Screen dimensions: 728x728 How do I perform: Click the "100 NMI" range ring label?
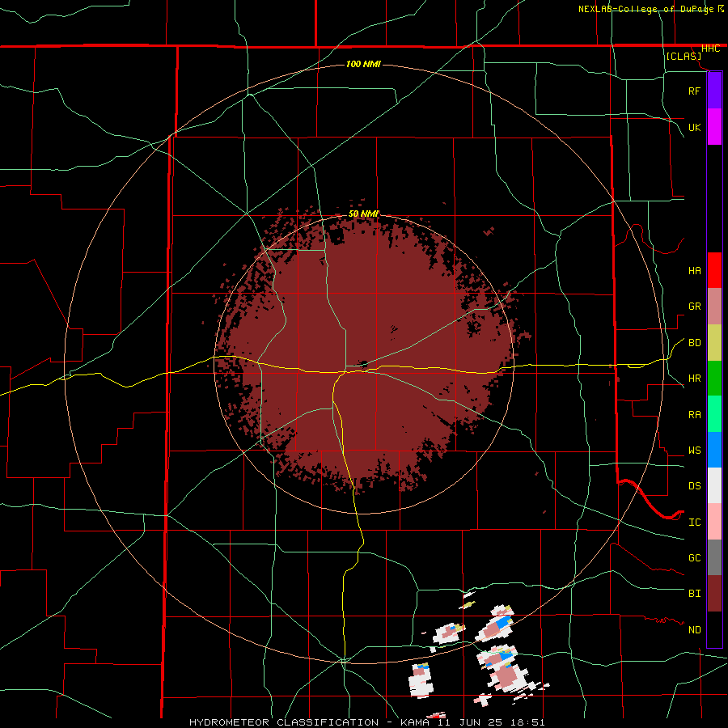(x=363, y=64)
